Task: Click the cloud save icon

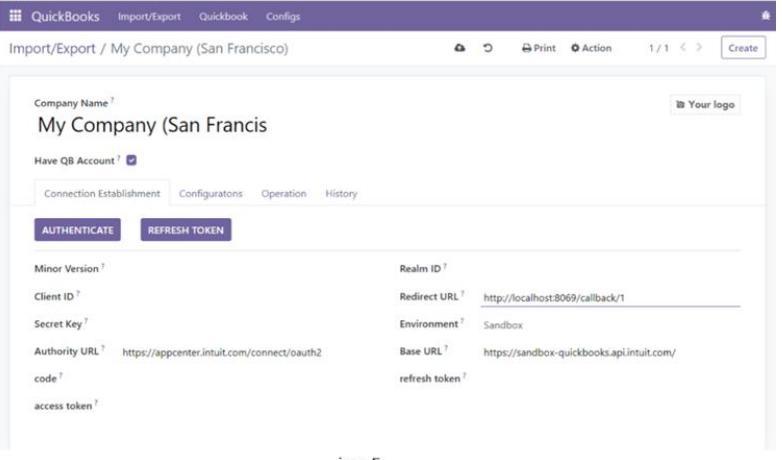Action: (460, 48)
